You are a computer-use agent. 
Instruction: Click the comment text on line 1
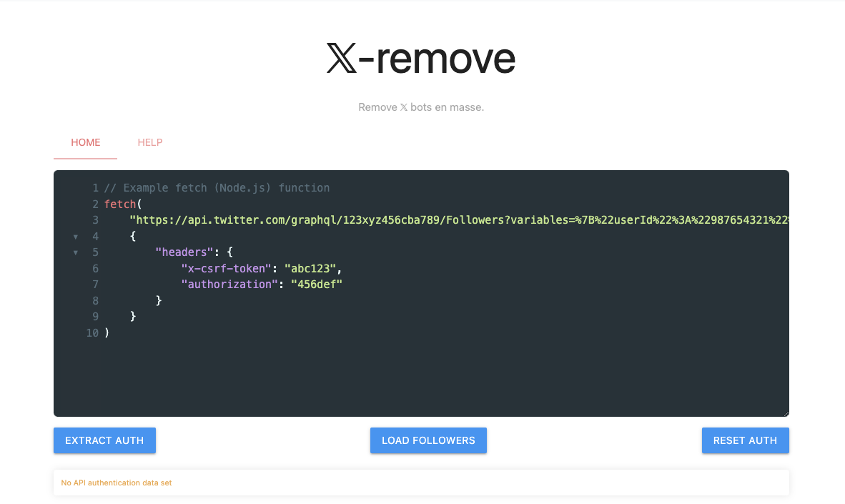tap(217, 187)
